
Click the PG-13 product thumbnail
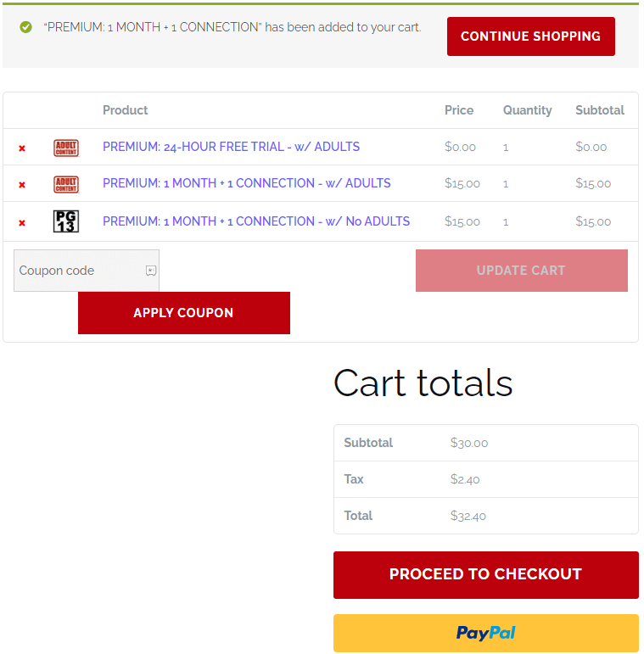click(x=66, y=221)
